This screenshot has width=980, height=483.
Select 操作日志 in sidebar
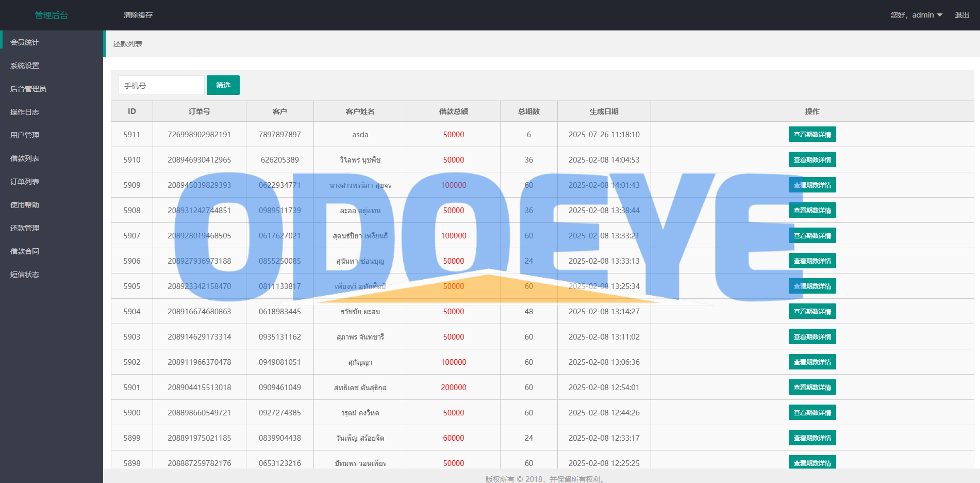25,112
